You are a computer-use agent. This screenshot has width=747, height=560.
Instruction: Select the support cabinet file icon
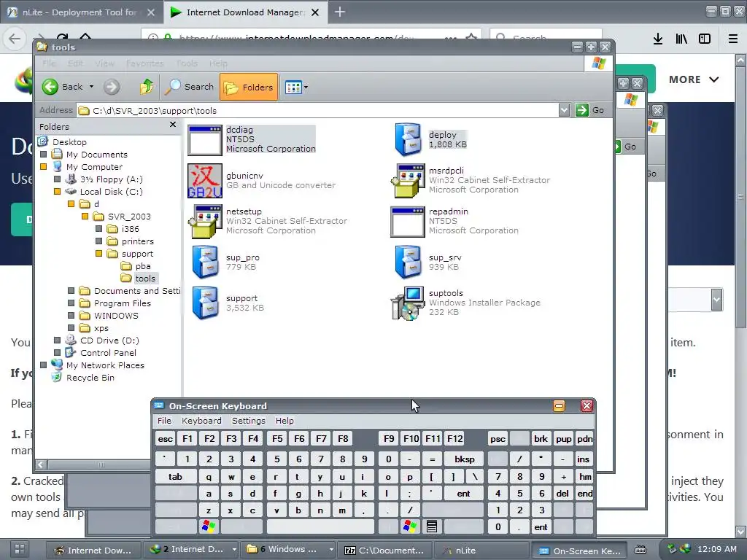pyautogui.click(x=205, y=303)
